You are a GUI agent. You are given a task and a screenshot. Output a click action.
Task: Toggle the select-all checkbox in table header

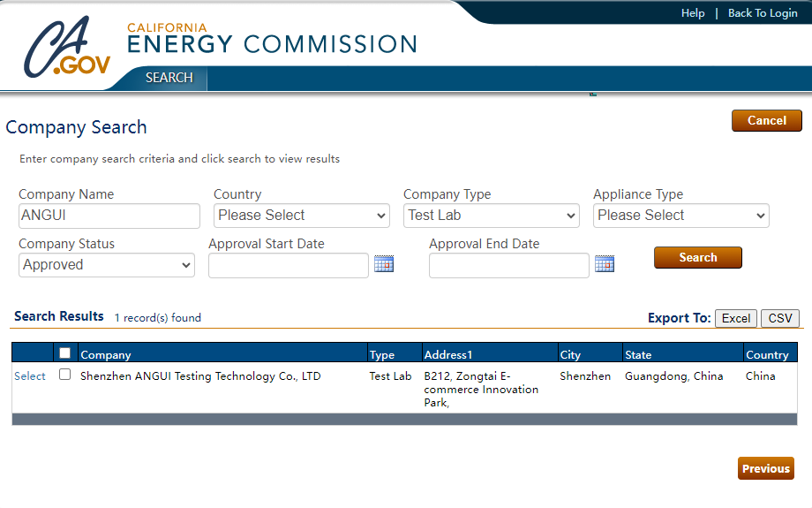64,353
